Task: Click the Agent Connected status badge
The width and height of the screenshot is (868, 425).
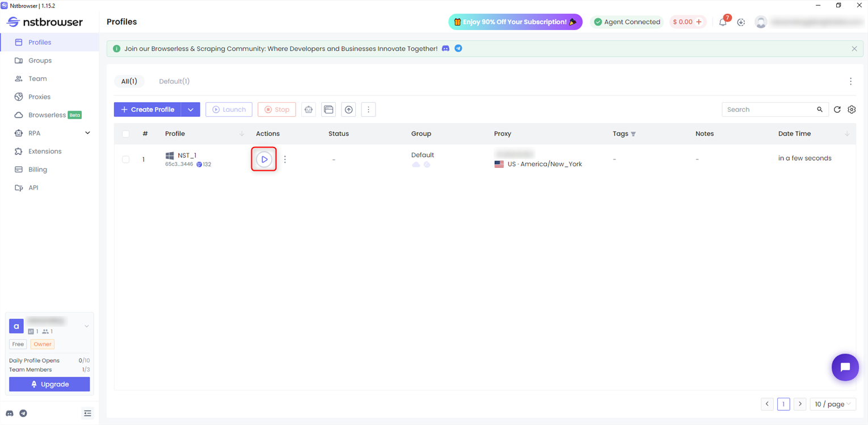Action: (x=627, y=22)
